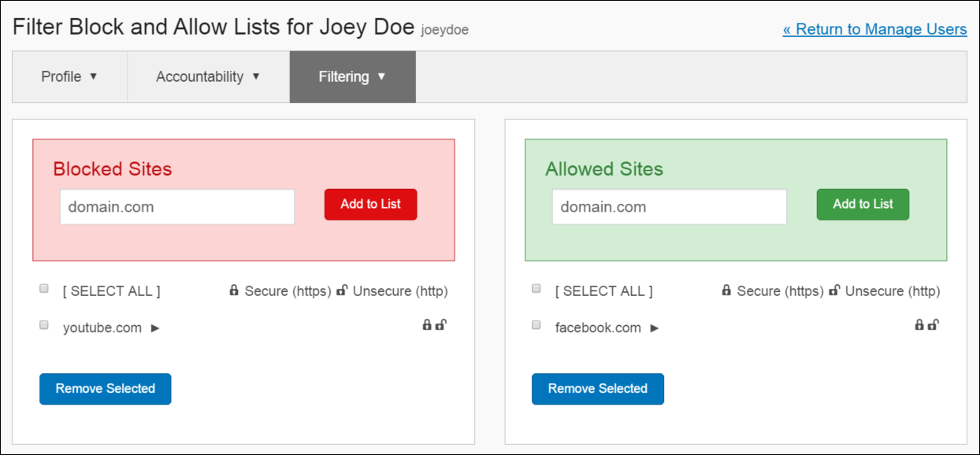Tick the facebook.com checkbox

[536, 325]
